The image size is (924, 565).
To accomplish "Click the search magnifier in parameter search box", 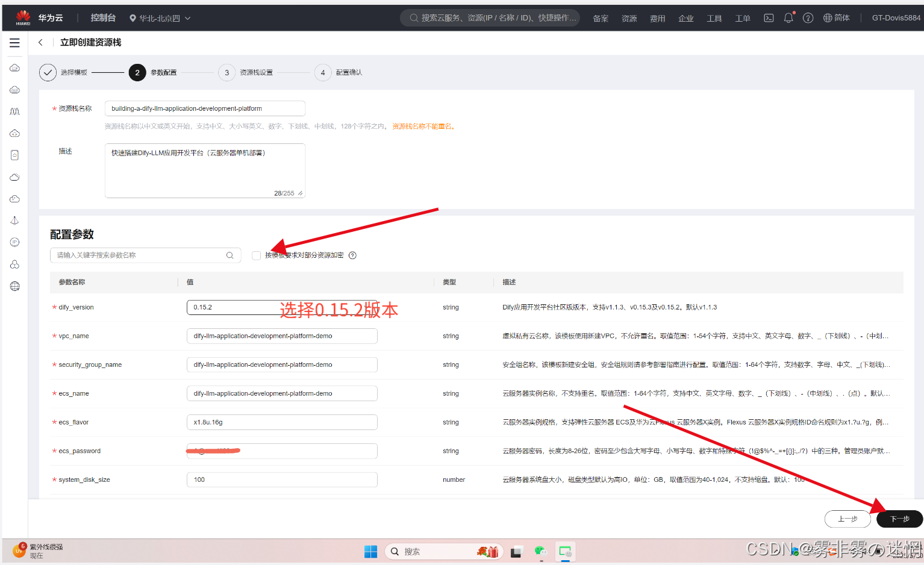I will [229, 255].
